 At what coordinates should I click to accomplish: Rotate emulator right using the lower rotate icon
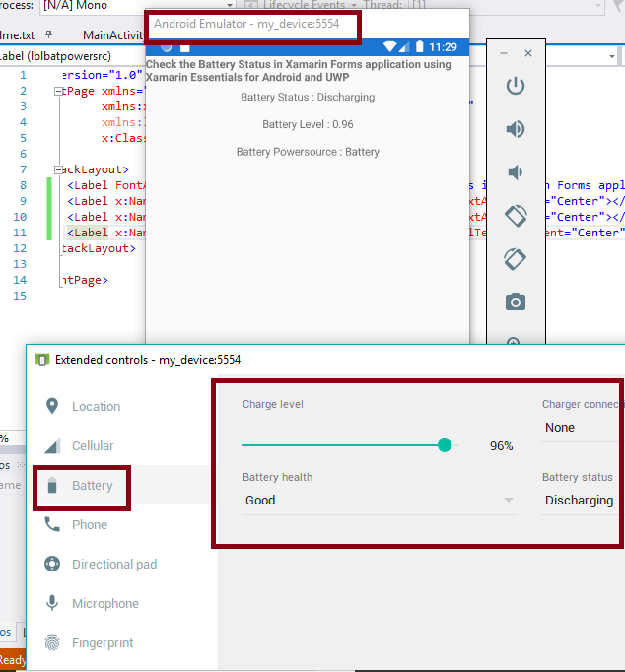pyautogui.click(x=516, y=259)
